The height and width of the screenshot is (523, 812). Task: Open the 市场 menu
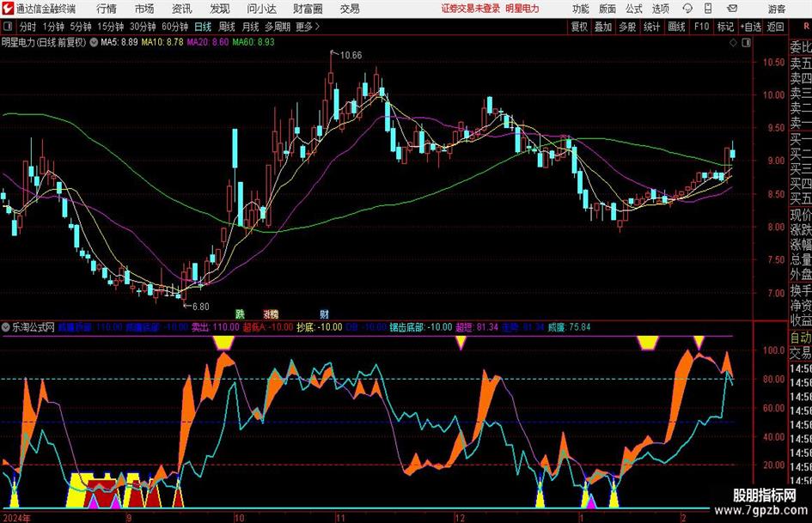tap(144, 9)
